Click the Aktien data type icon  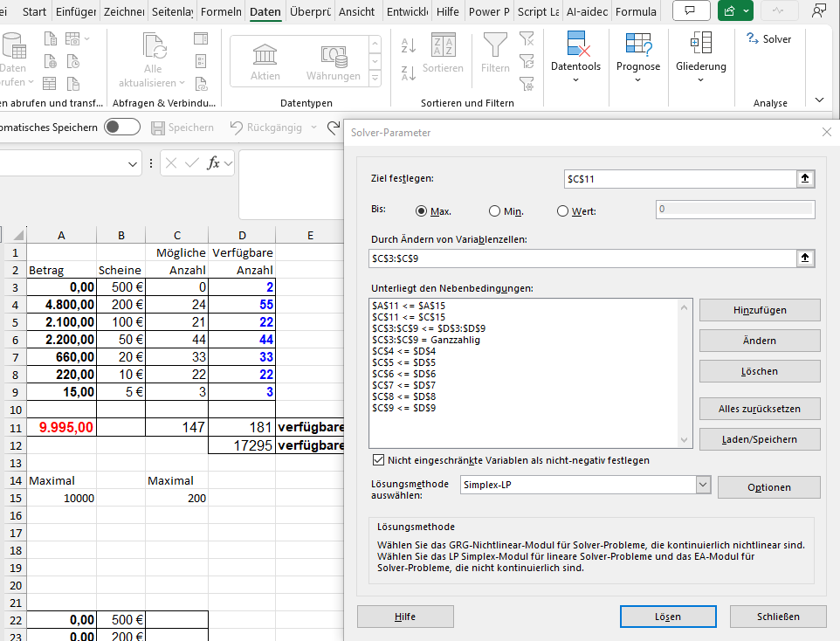tap(265, 55)
